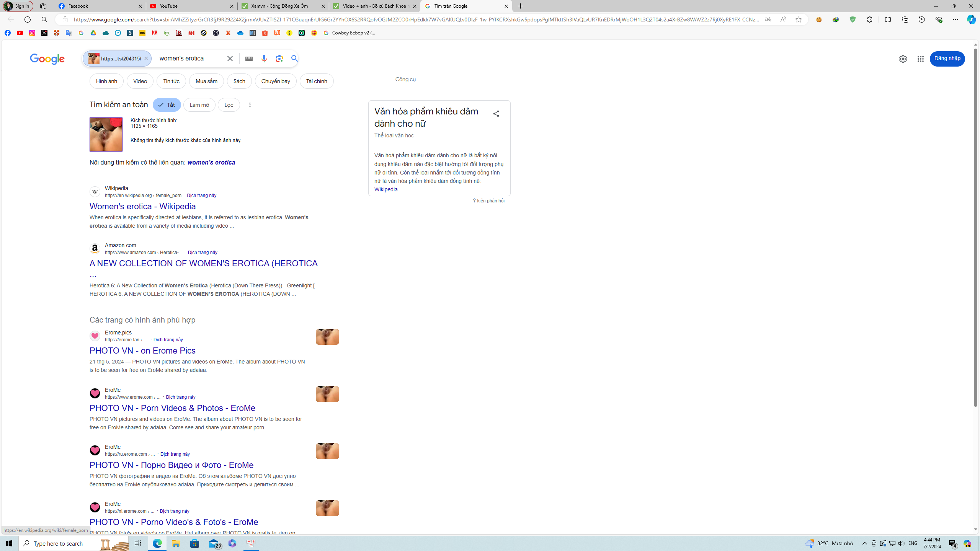Select the Lọc SafeSearch filter
Image resolution: width=980 pixels, height=551 pixels.
229,104
